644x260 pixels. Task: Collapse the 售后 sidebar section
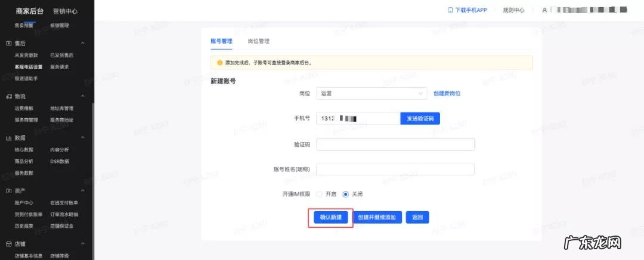[x=82, y=43]
